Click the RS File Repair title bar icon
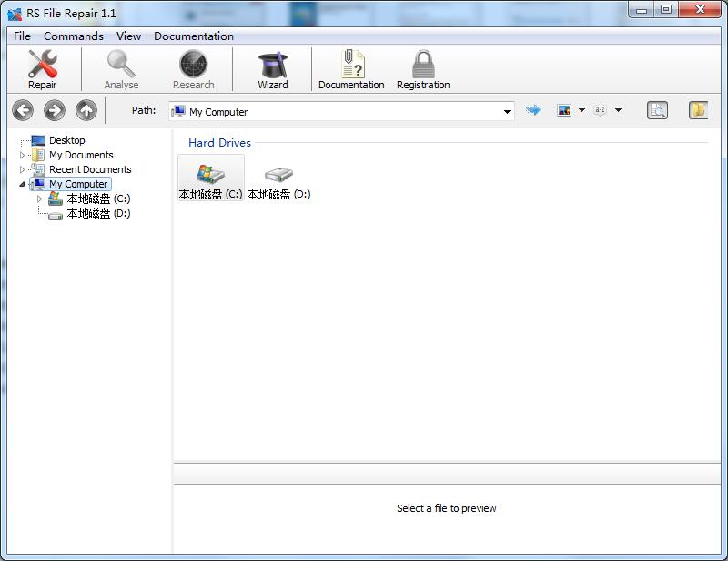Viewport: 728px width, 561px height. pos(15,14)
